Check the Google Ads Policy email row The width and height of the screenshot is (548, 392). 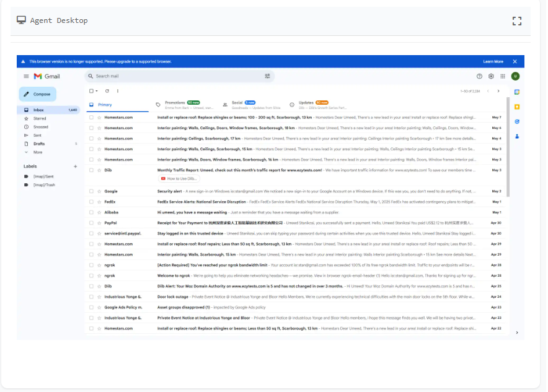point(91,308)
